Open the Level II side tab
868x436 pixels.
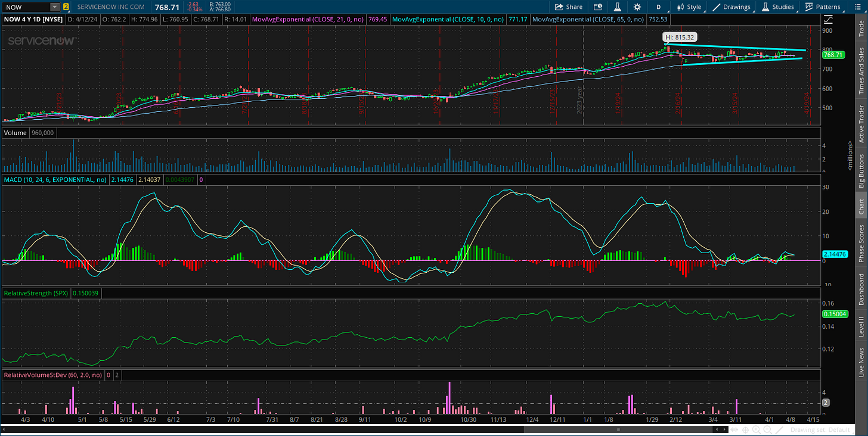861,328
